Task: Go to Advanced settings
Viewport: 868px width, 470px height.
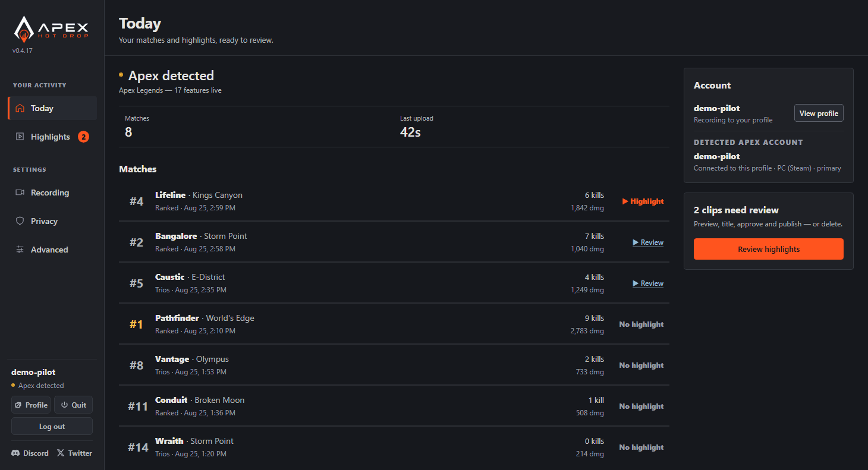Action: (52, 250)
